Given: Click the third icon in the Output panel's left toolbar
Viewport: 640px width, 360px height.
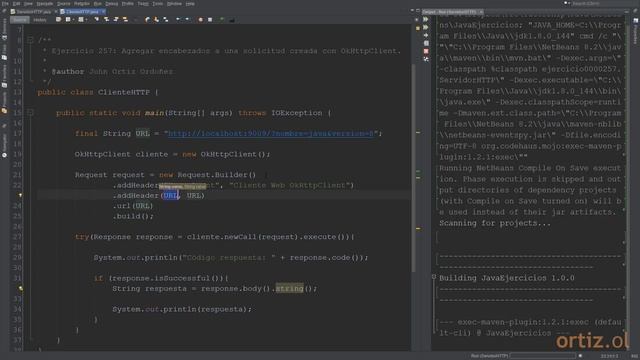Looking at the screenshot, I should 426,35.
